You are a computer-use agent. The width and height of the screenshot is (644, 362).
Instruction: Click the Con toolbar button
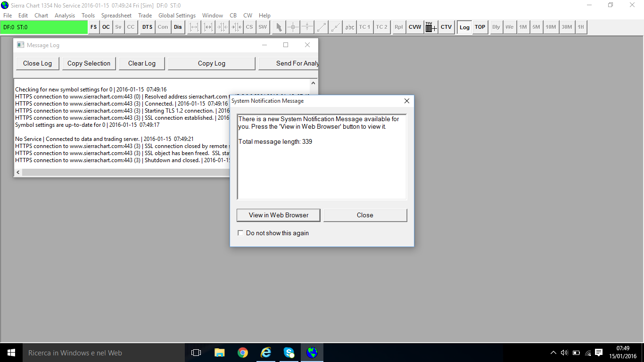[x=163, y=27]
